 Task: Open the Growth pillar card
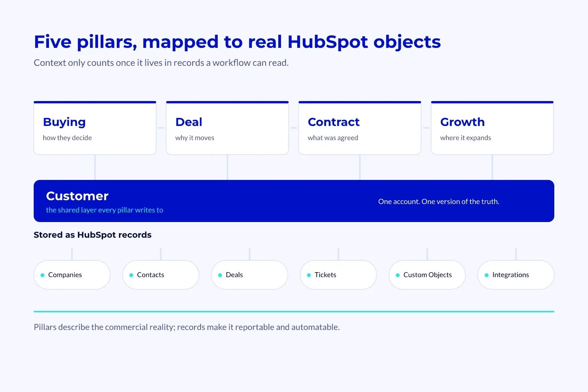tap(492, 128)
